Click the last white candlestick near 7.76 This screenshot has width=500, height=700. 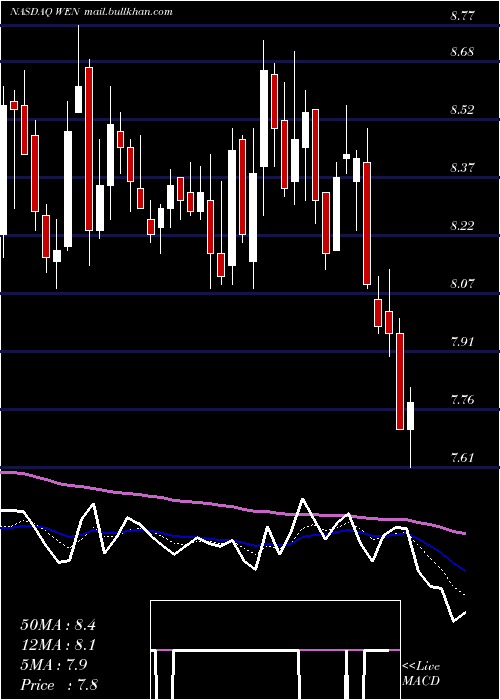point(410,416)
